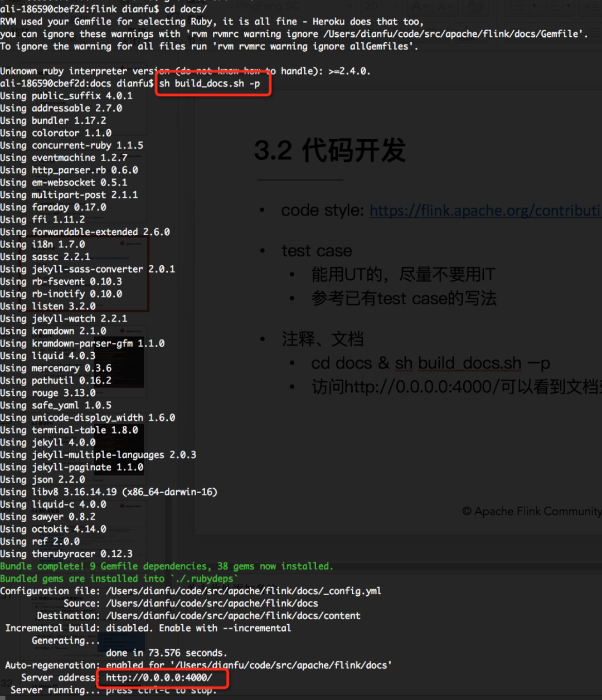602x700 pixels.
Task: Click line 'Using i18n 1.7.0'
Action: 42,244
